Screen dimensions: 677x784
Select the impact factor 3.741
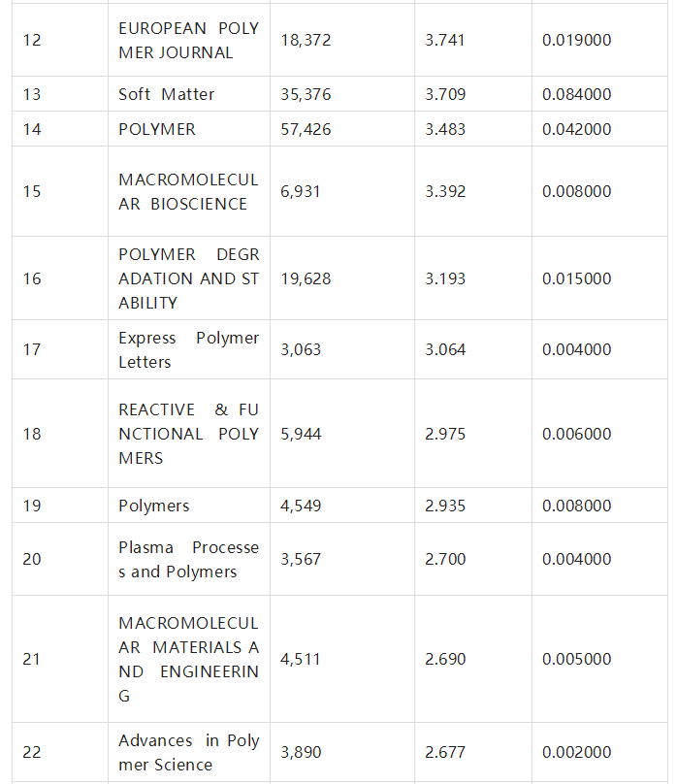(444, 40)
